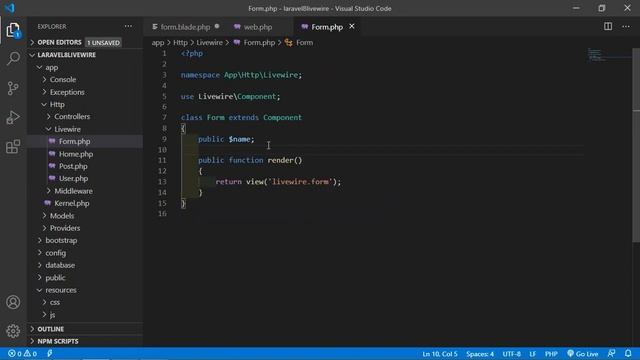Open Kernel.php in the explorer tree
The height and width of the screenshot is (360, 640).
[x=72, y=203]
